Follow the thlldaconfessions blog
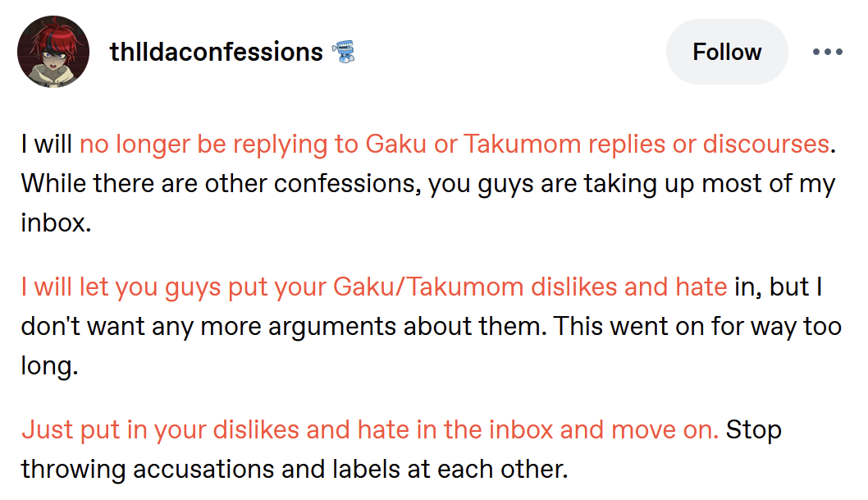This screenshot has height=500, width=868. 727,52
